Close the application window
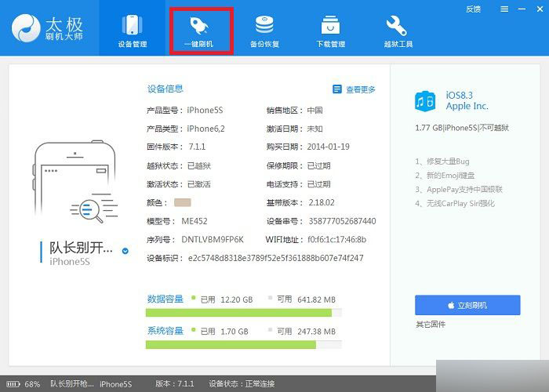The width and height of the screenshot is (549, 392). pos(540,9)
